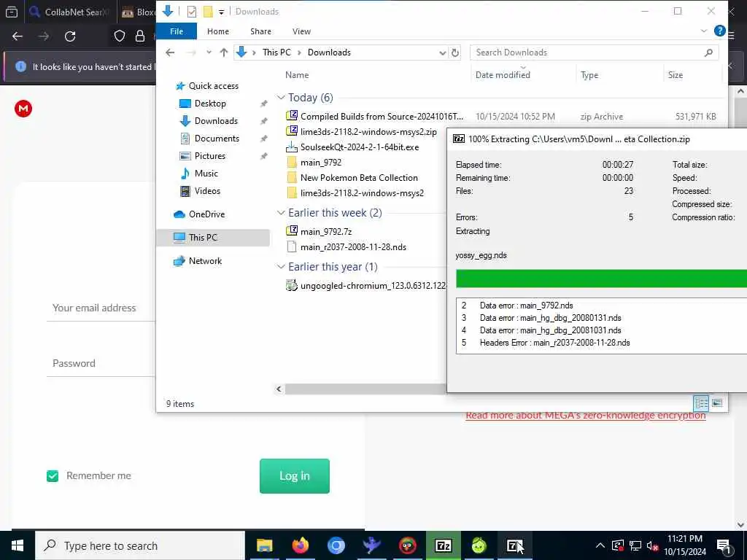This screenshot has height=560, width=747.
Task: Select Network in navigation pane
Action: [x=205, y=261]
